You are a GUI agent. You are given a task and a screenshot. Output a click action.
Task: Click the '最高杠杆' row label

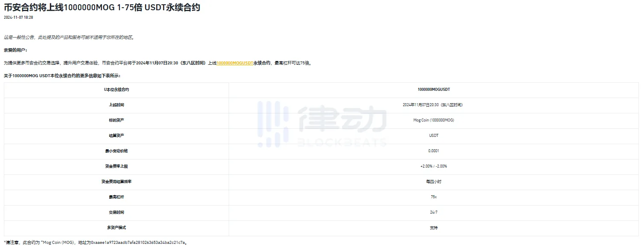tap(116, 197)
